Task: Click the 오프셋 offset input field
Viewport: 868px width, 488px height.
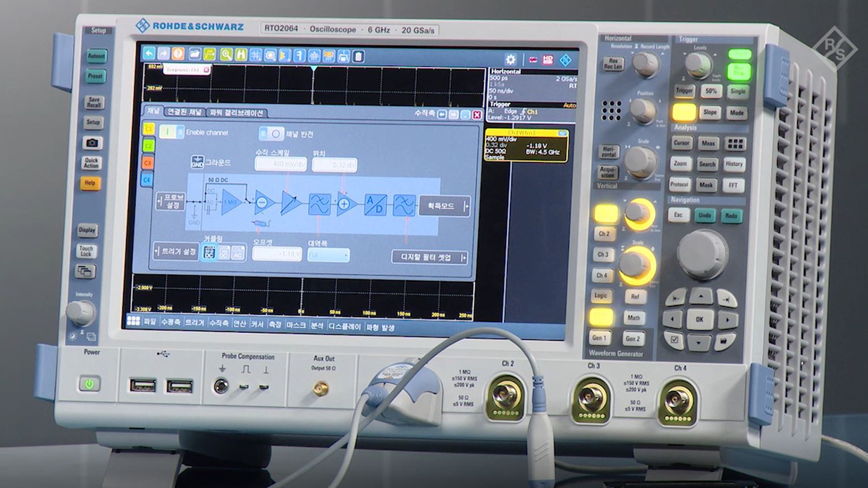Action: 277,254
